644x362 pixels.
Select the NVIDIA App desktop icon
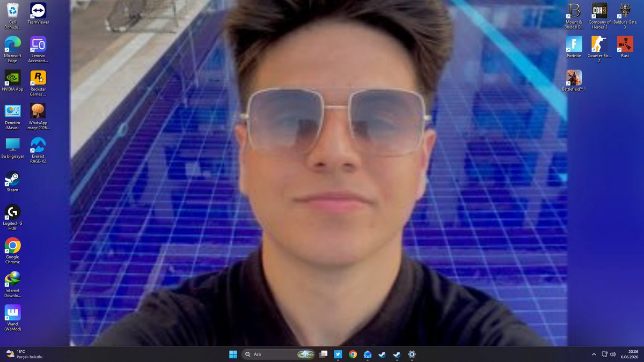tap(12, 80)
